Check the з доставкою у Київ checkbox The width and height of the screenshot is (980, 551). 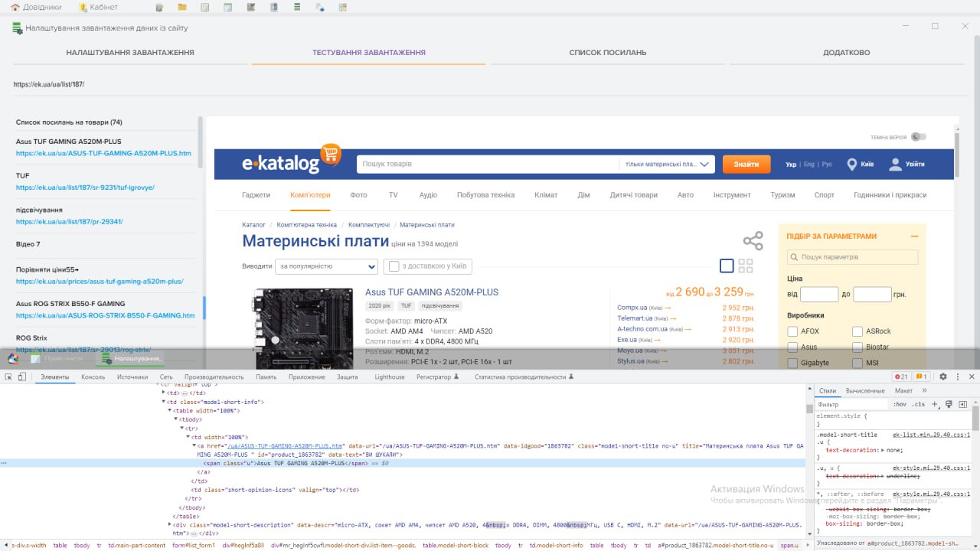point(394,266)
